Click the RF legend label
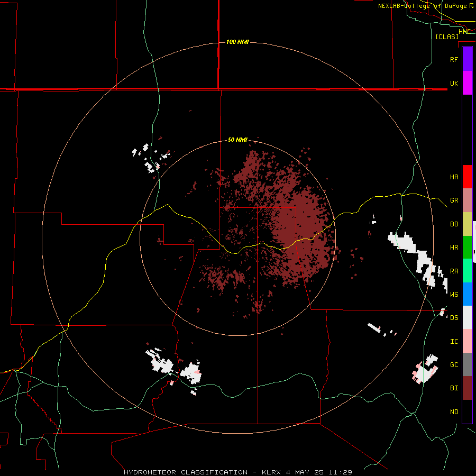Viewport: 476px width, 476px height. click(x=454, y=59)
